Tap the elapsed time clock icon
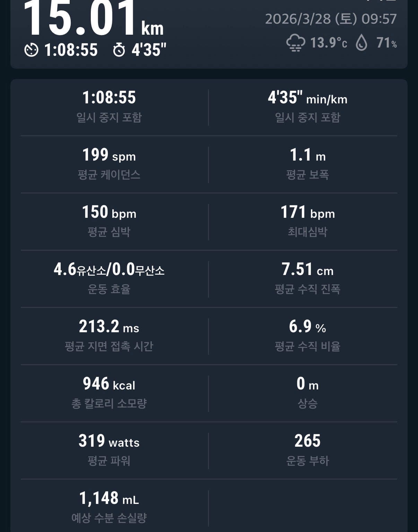Viewport: 418px width, 532px height. coord(31,50)
